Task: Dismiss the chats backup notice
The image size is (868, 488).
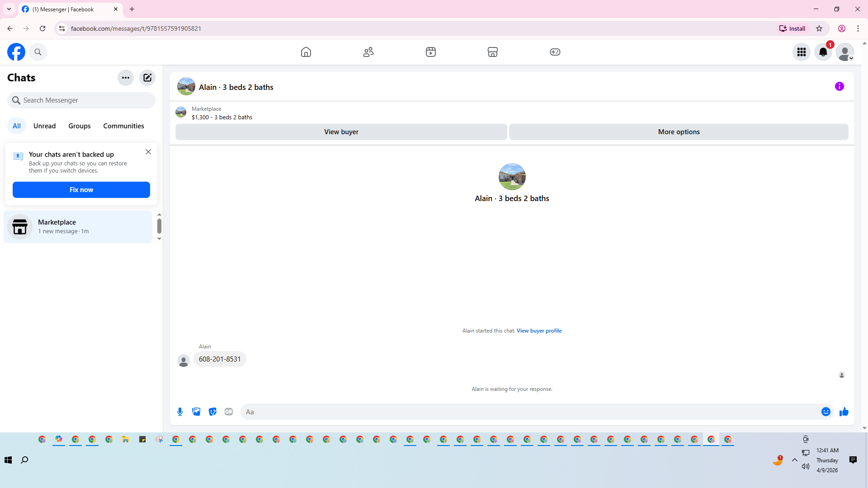Action: click(148, 152)
